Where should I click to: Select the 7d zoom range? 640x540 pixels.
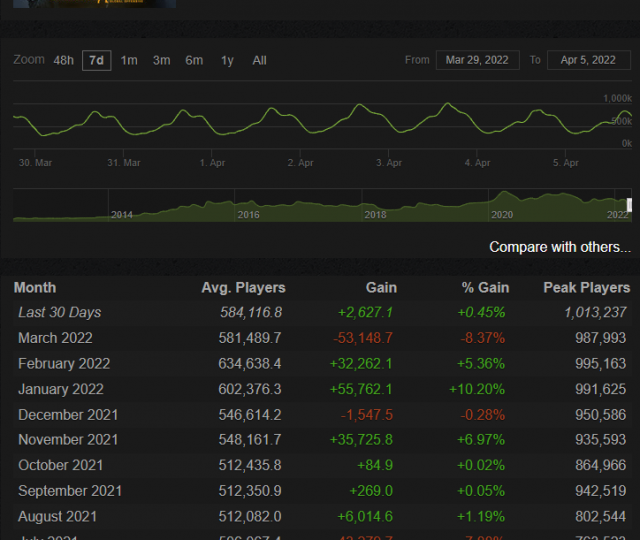[96, 60]
